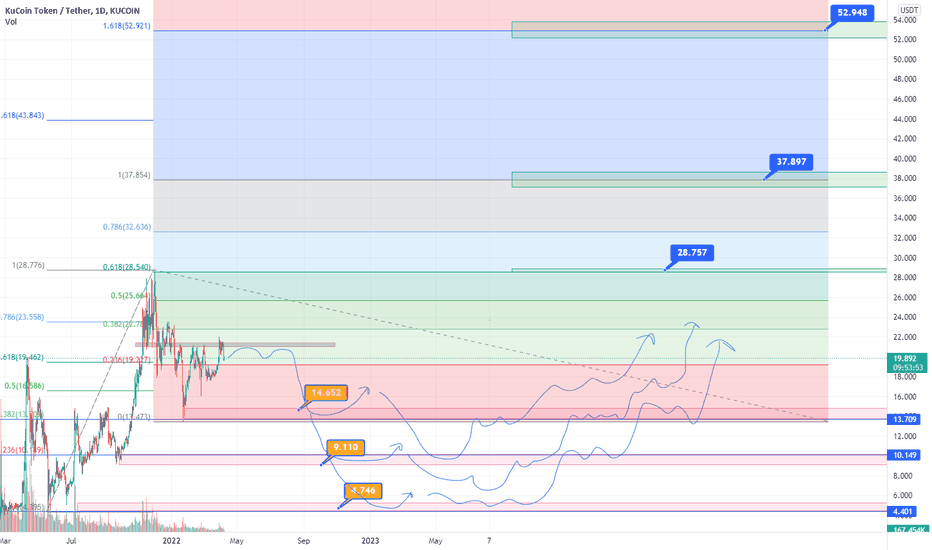Select the 37.897 blue price callout
This screenshot has width=932, height=550.
click(x=791, y=162)
